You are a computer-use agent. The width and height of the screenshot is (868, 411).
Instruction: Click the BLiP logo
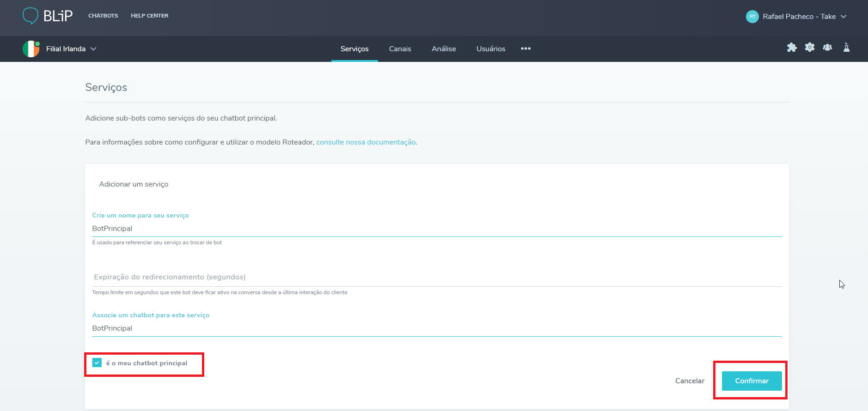pyautogui.click(x=48, y=16)
